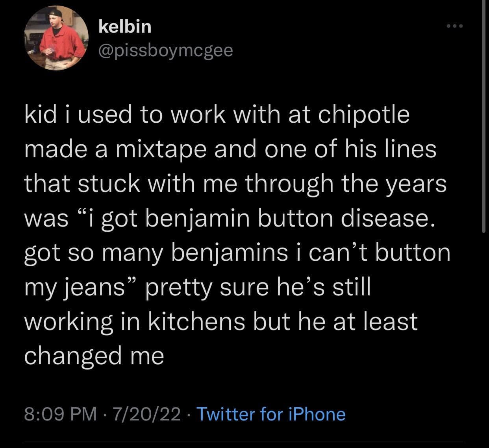The height and width of the screenshot is (448, 489).
Task: Click the word "kid" starting the tweet
Action: point(38,114)
